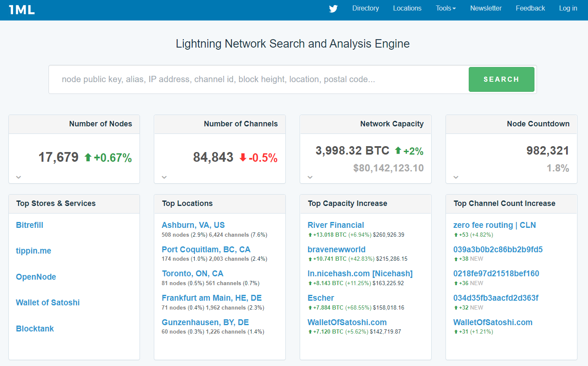The width and height of the screenshot is (588, 366).
Task: Open the Escher node
Action: [321, 298]
